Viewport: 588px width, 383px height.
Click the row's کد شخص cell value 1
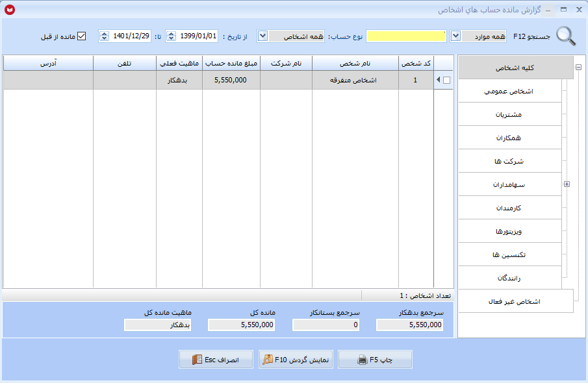[x=416, y=80]
